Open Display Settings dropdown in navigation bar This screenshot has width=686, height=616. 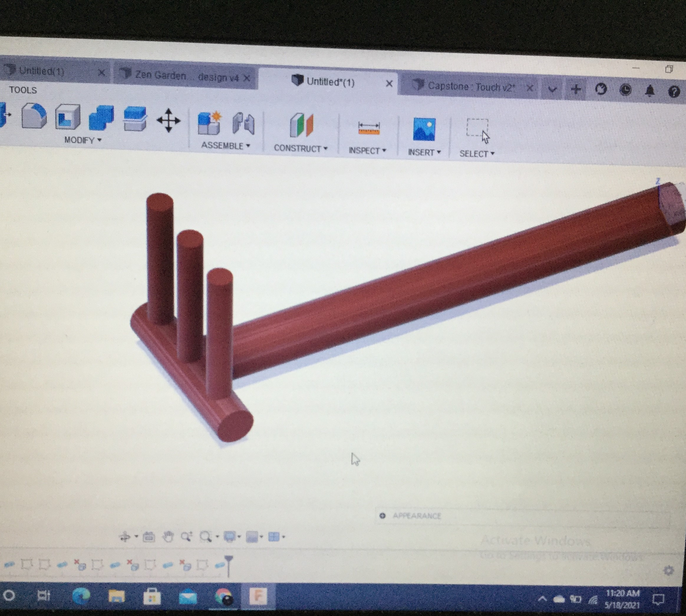tap(232, 536)
